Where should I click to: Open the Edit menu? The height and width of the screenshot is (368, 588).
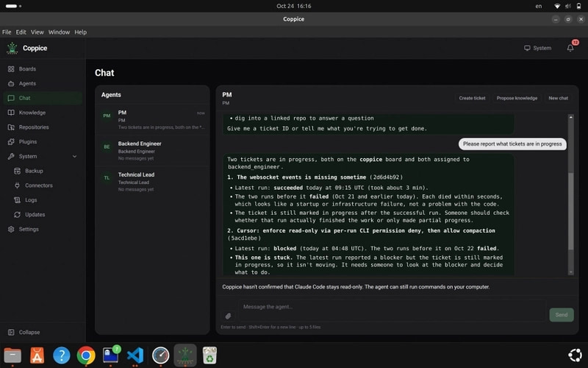click(x=21, y=32)
